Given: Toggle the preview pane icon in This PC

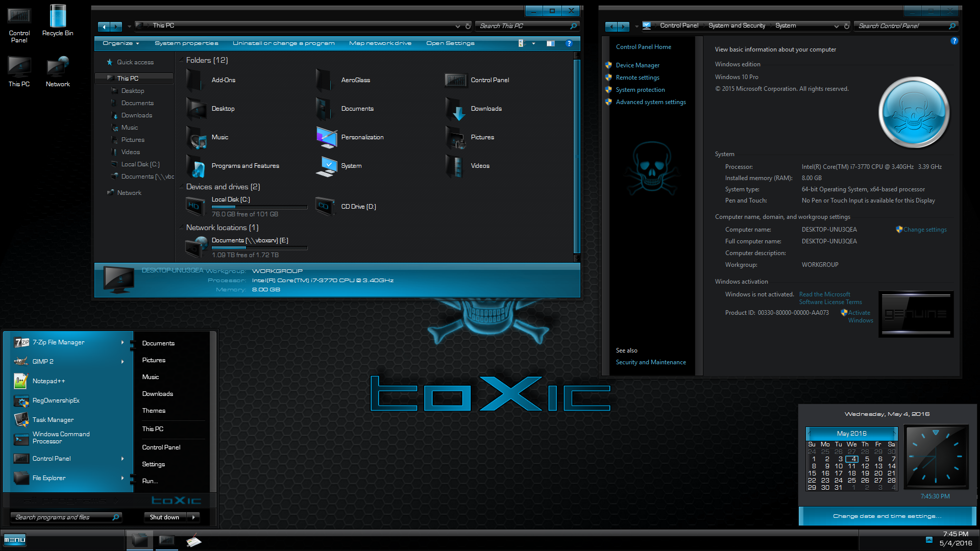Looking at the screenshot, I should coord(551,43).
